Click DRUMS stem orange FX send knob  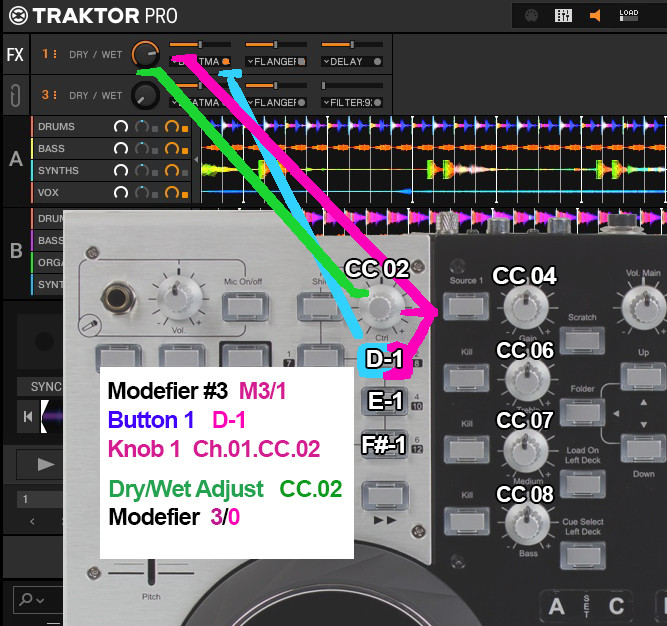coord(172,127)
